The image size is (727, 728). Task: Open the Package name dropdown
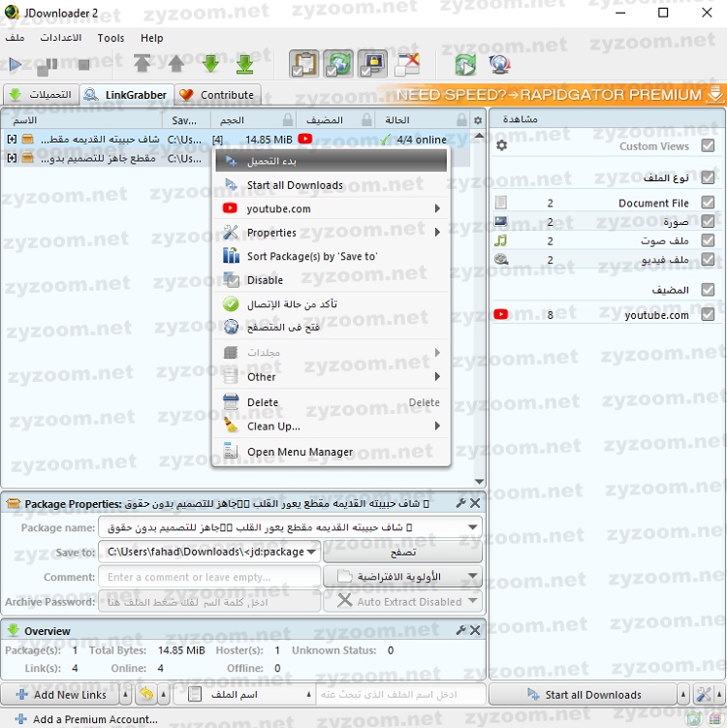(472, 527)
